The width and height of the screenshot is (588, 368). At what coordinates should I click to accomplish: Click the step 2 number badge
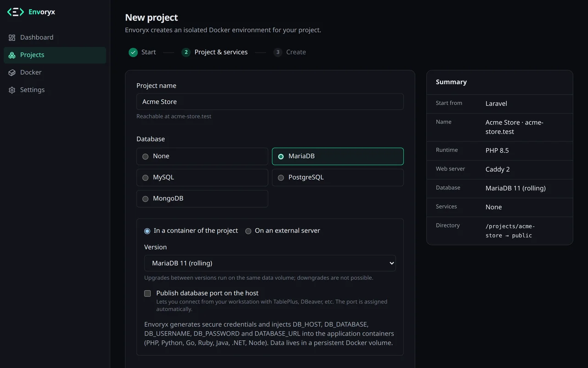[186, 52]
